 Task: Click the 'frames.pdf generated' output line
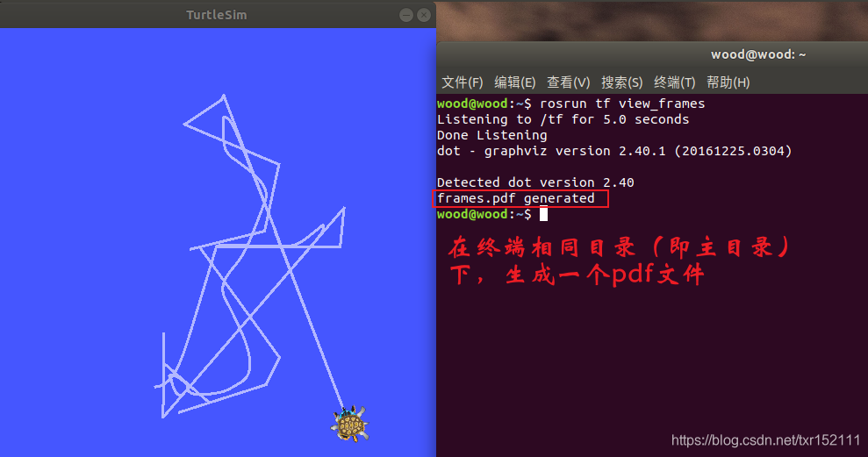[x=516, y=198]
